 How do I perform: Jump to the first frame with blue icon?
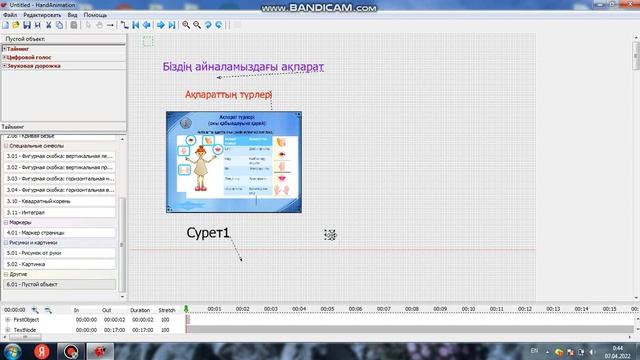(x=136, y=25)
